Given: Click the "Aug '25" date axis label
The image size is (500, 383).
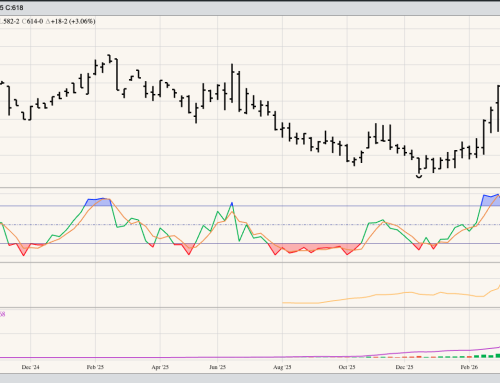Looking at the screenshot, I should click(x=282, y=367).
